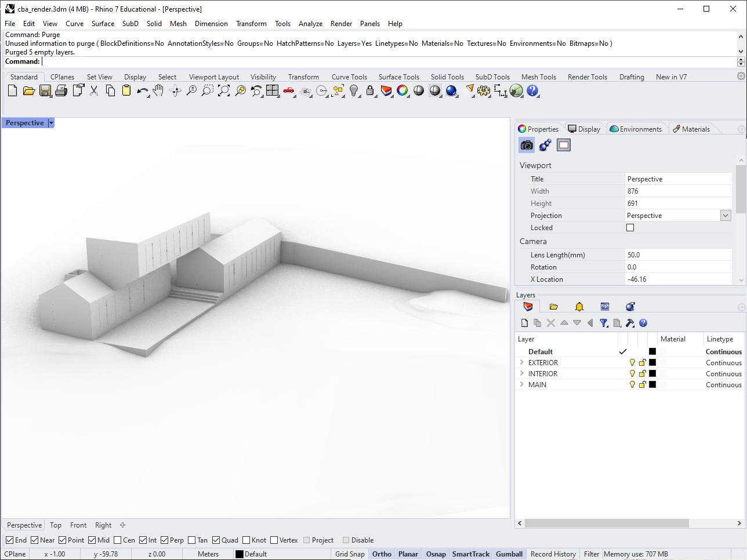This screenshot has width=747, height=560.
Task: Toggle Grid Snap in status bar
Action: 350,554
